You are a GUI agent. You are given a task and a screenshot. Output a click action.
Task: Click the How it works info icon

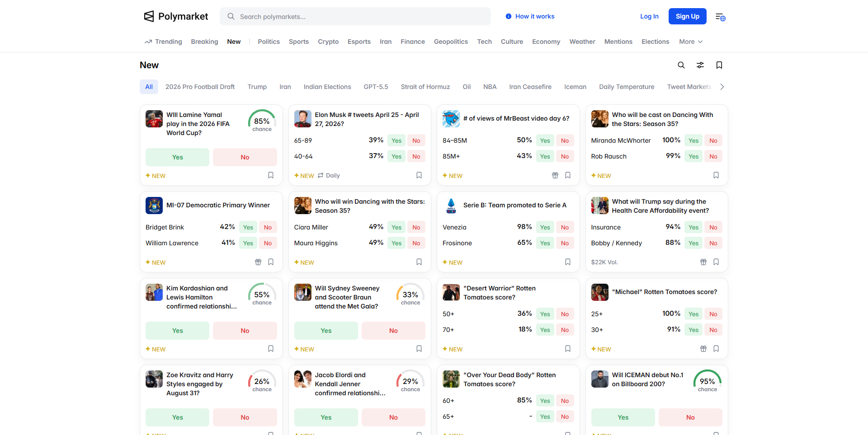click(509, 16)
